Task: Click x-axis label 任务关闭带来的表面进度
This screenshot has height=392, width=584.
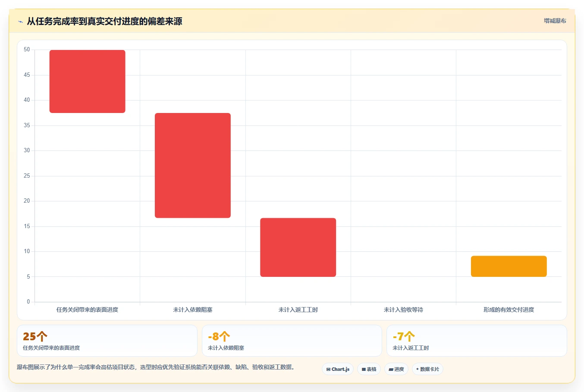Action: click(87, 310)
